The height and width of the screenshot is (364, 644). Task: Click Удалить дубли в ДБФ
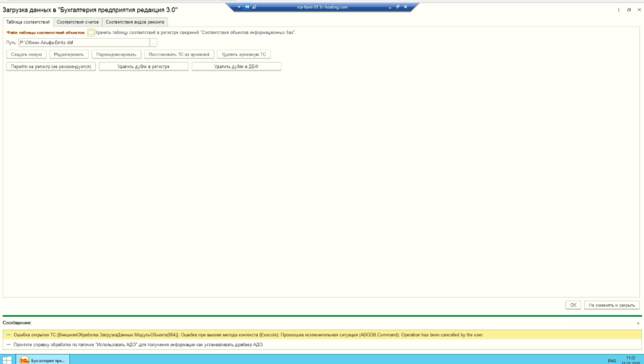point(236,67)
